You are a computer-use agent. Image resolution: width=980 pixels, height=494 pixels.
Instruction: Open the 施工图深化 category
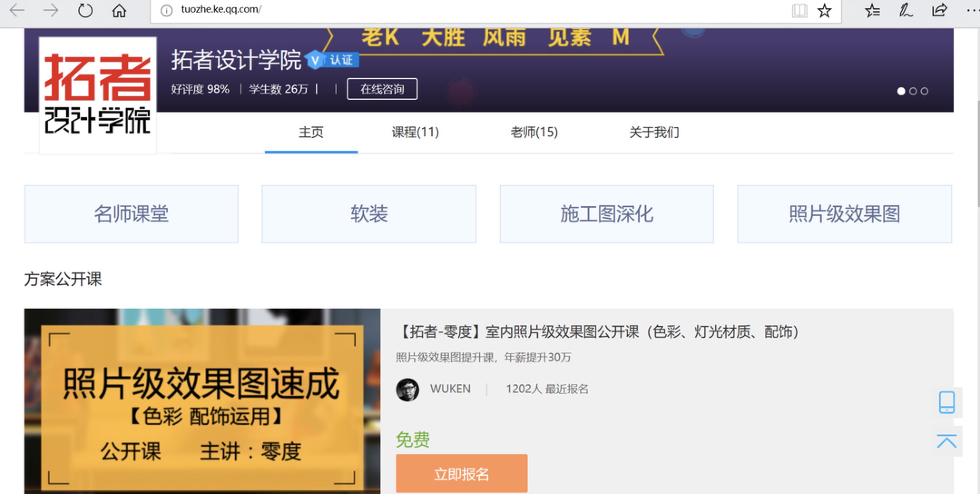(x=607, y=214)
